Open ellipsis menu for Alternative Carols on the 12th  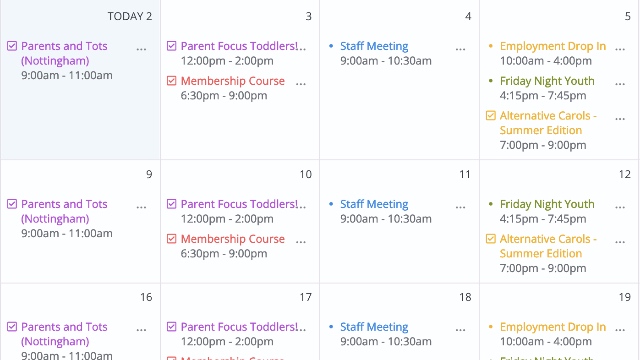pos(620,242)
